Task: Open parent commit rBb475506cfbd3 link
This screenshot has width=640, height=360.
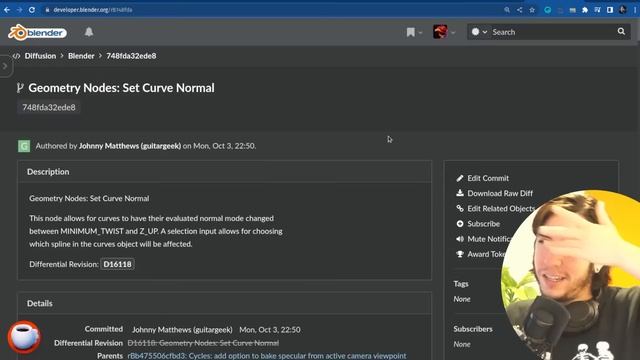Action: (267, 356)
